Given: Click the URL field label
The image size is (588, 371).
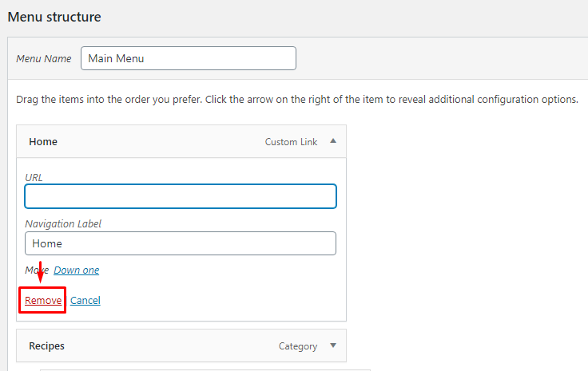Looking at the screenshot, I should pos(34,177).
